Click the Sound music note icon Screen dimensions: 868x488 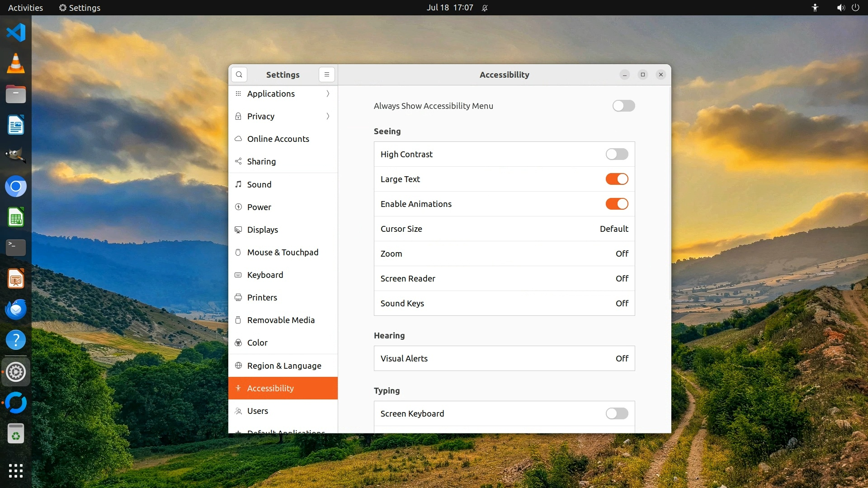(238, 184)
